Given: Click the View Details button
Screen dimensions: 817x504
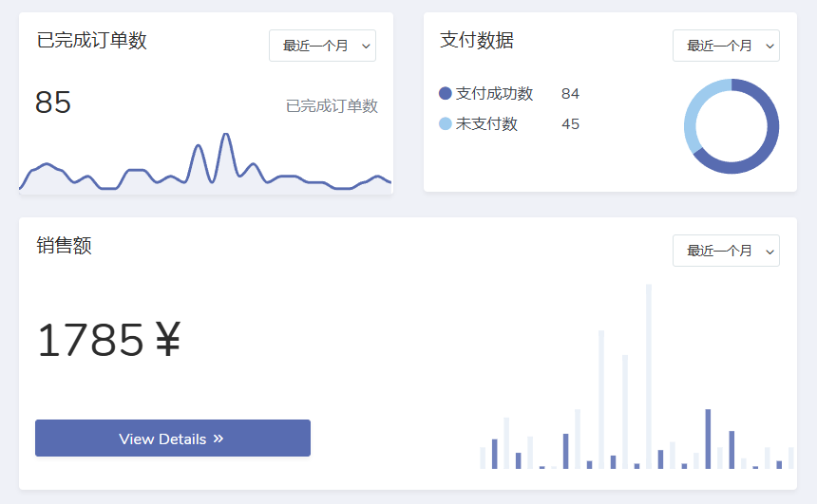Looking at the screenshot, I should click(172, 439).
